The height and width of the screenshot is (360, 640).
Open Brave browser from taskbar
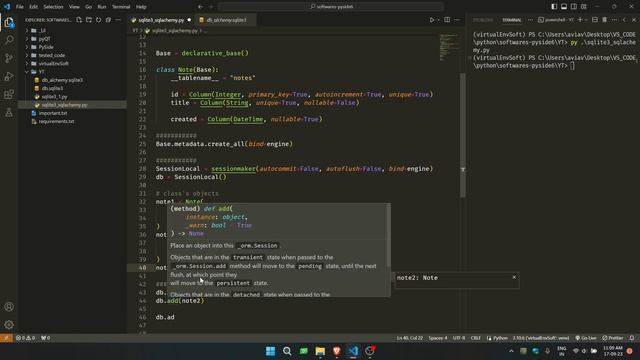point(336,351)
